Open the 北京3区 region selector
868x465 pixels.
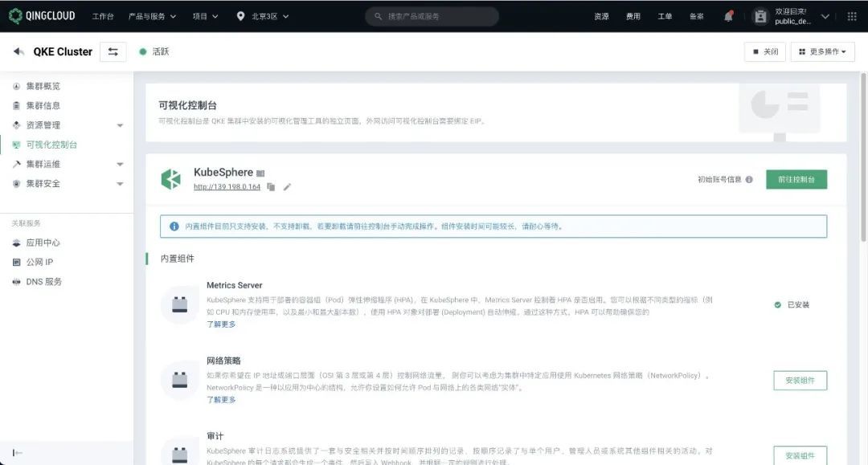tap(263, 16)
